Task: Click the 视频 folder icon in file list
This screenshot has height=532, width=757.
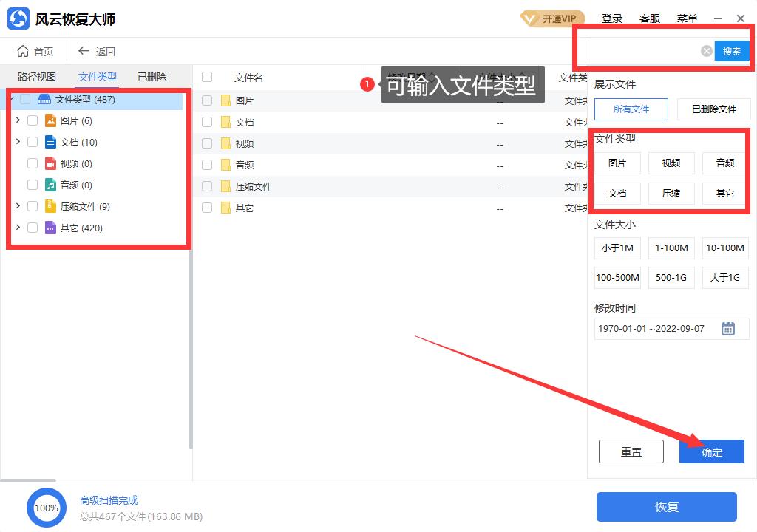Action: point(225,143)
